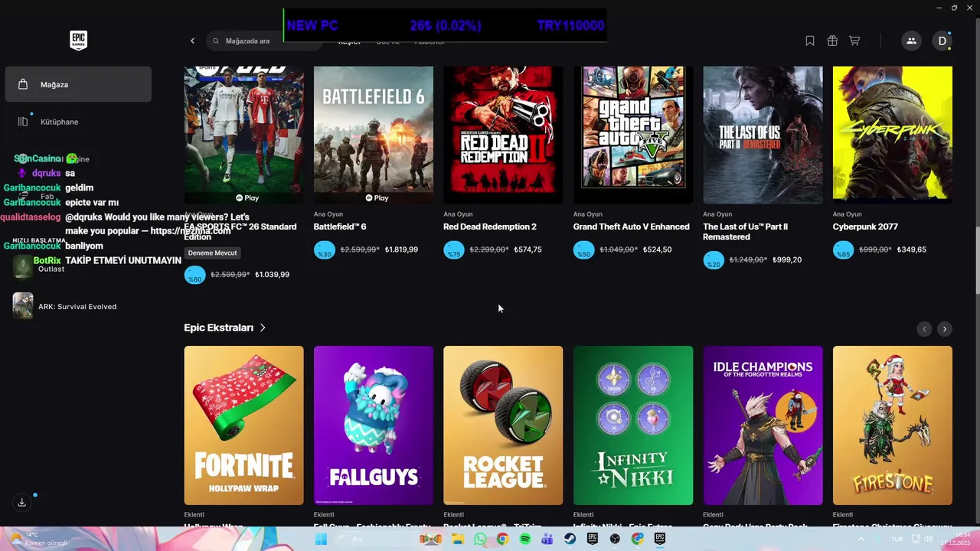Open the Firestone add-on card
Image resolution: width=980 pixels, height=551 pixels.
point(893,425)
